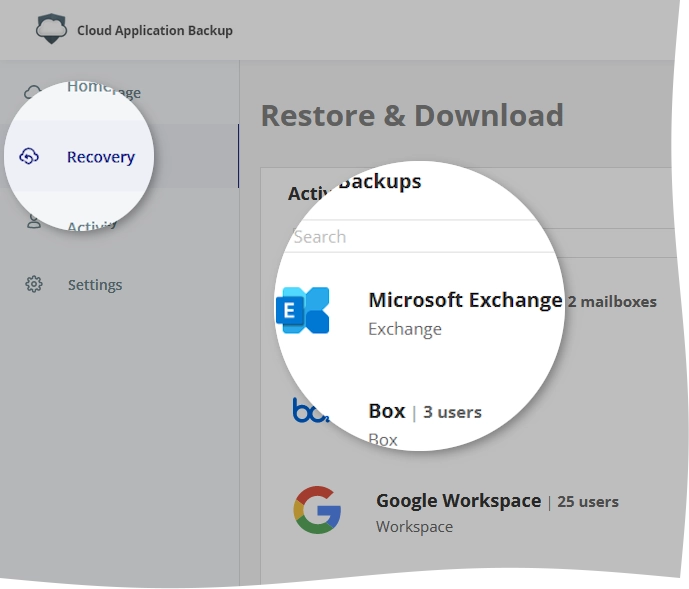This screenshot has height=589, width=689.
Task: Click the 'Workspace' subtitle under Google Workspace
Action: (x=414, y=527)
